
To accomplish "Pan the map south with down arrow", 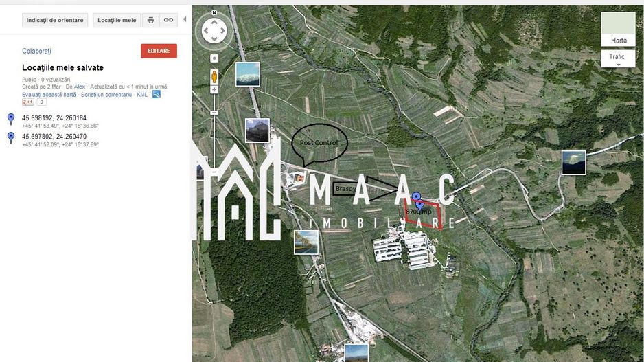I will tap(214, 39).
